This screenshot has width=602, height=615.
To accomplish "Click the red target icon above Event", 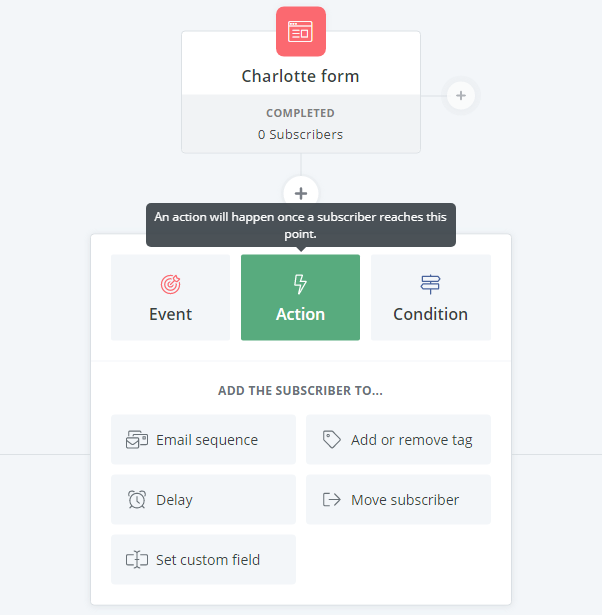I will pos(171,284).
